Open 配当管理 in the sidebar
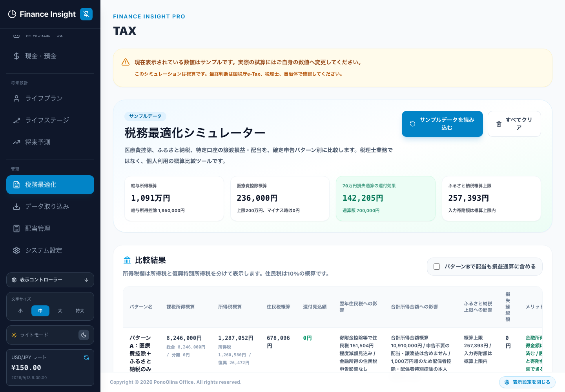565x392 pixels. click(50, 229)
